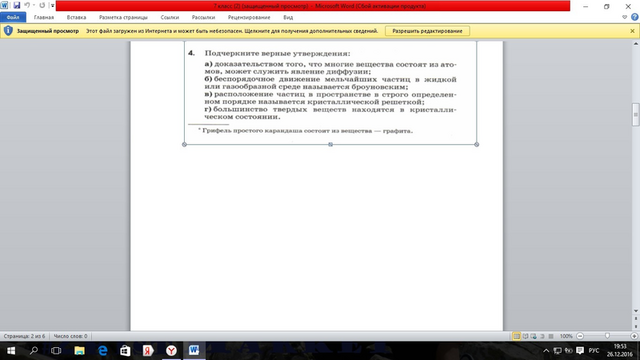Click the Word application icon in title bar

click(4, 5)
